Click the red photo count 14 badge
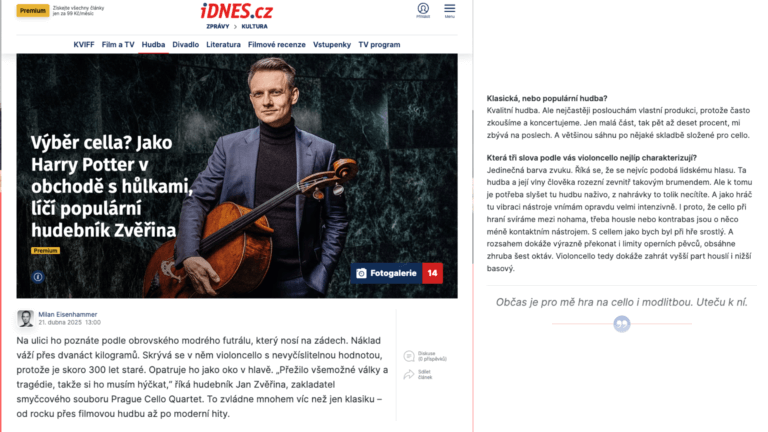This screenshot has width=768, height=432. click(x=432, y=273)
